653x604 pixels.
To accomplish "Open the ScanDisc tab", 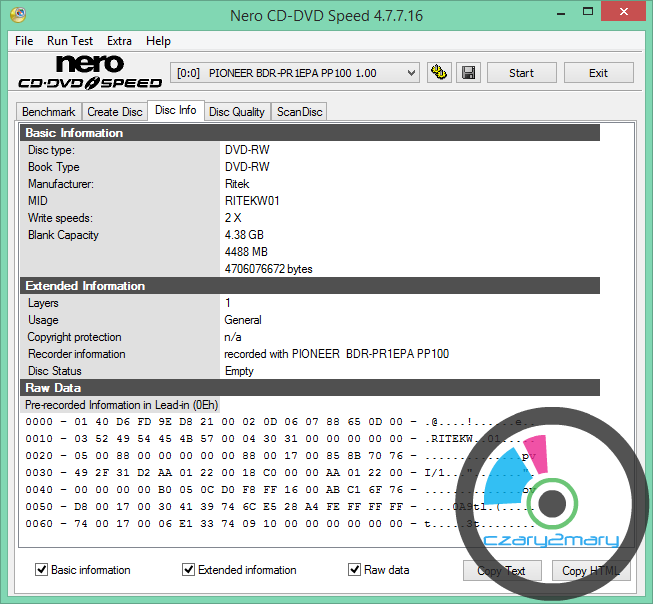I will pos(300,112).
